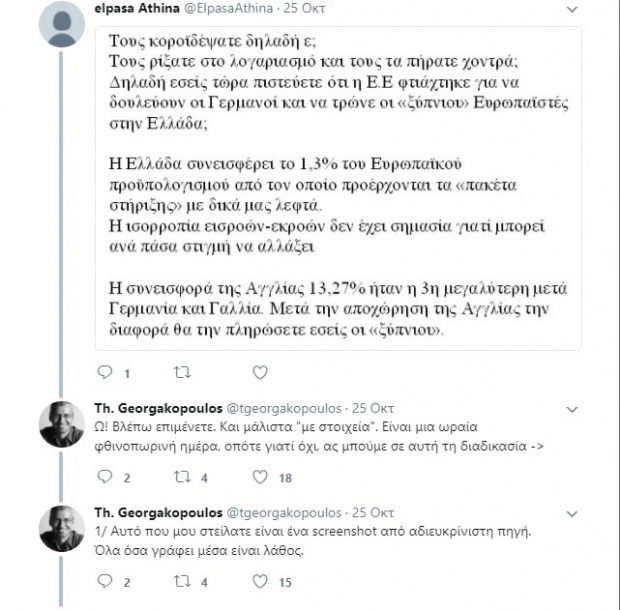
Task: Open the attached screenshot image in elpasa's tweet
Action: (338, 190)
